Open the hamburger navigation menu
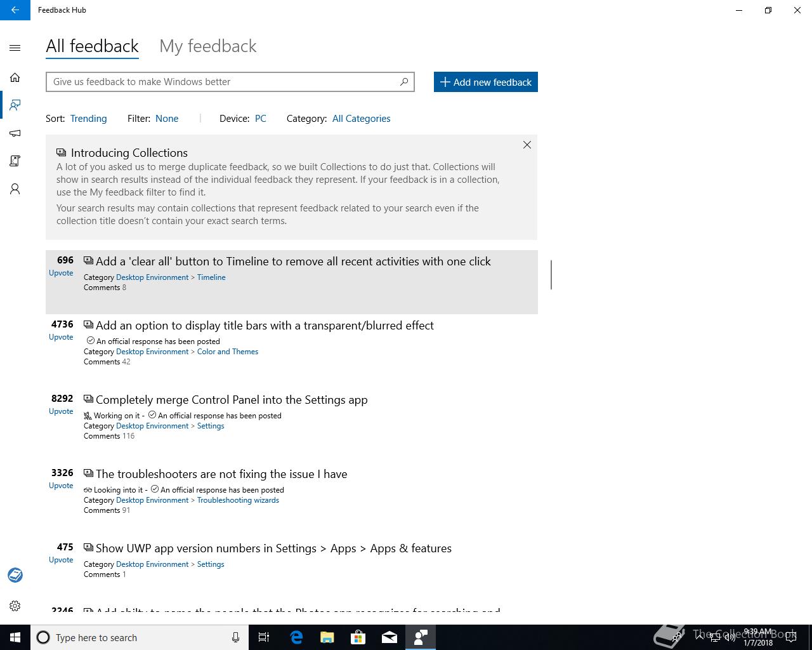This screenshot has height=650, width=812. pos(15,48)
